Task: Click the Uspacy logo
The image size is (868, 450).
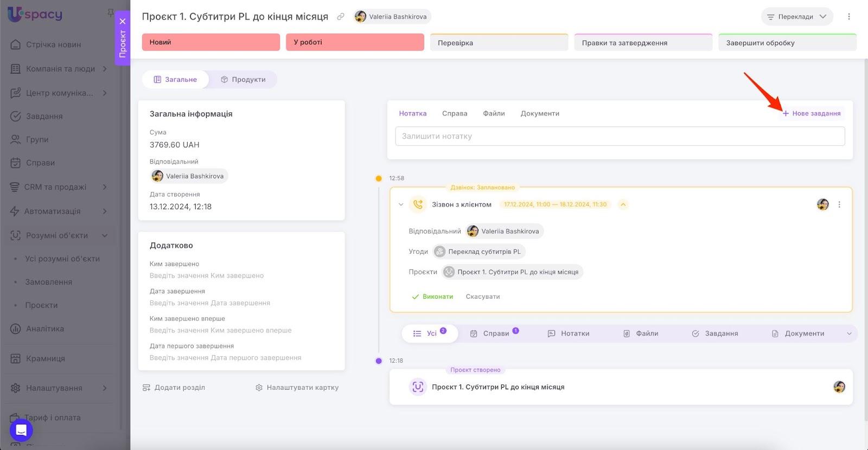Action: 35,15
